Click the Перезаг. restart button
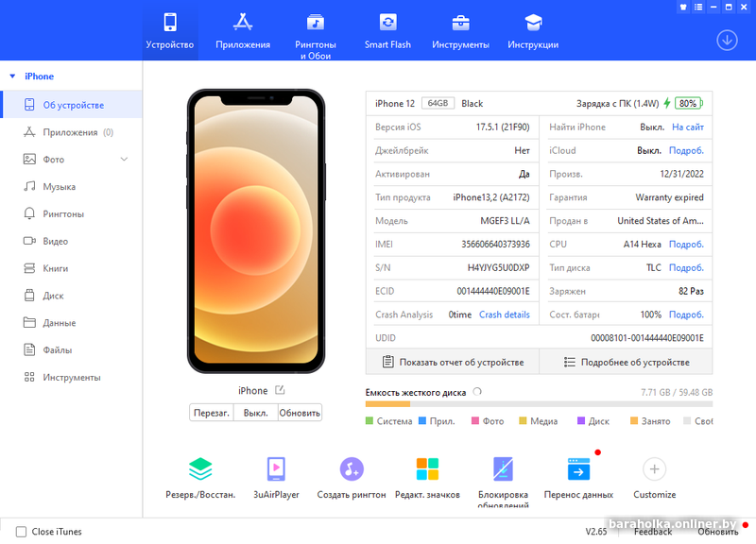 (212, 413)
